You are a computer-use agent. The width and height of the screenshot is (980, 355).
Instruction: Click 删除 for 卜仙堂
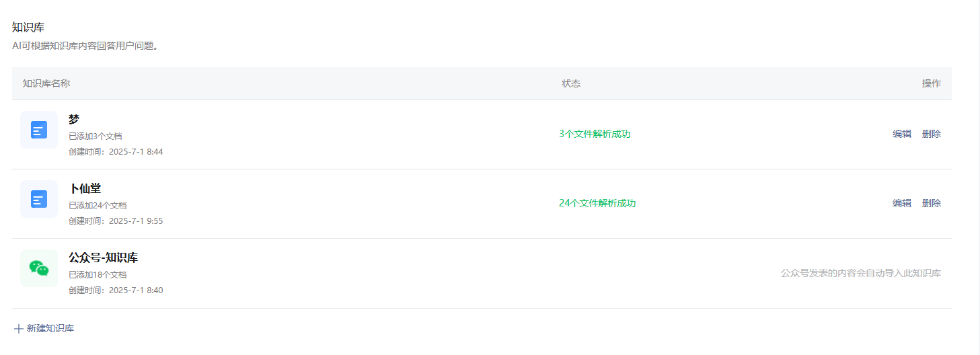(932, 203)
